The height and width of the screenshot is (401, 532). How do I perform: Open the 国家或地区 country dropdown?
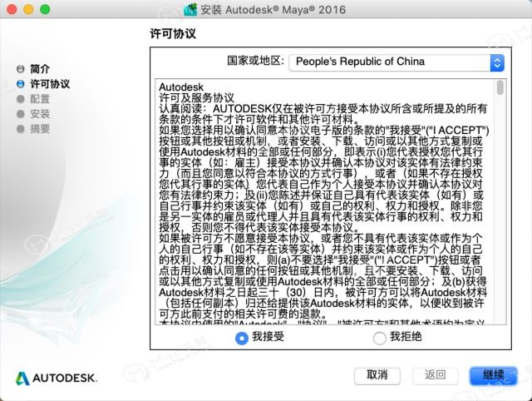(x=397, y=62)
